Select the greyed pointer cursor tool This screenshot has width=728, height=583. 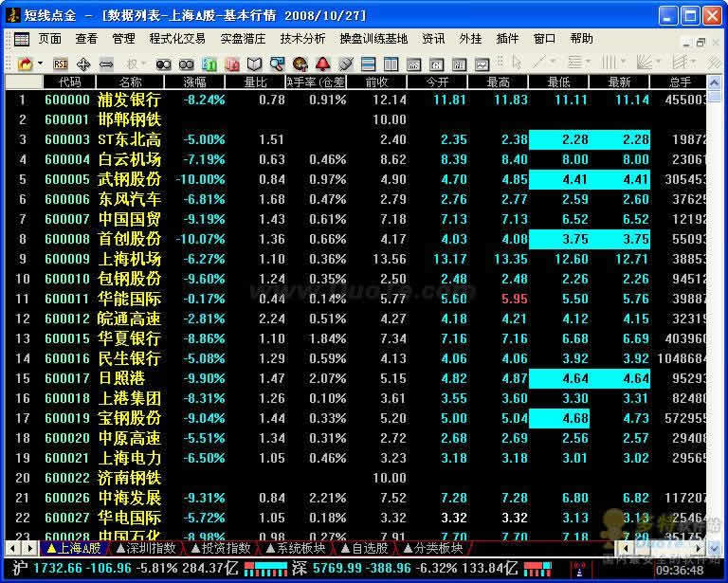(x=517, y=63)
